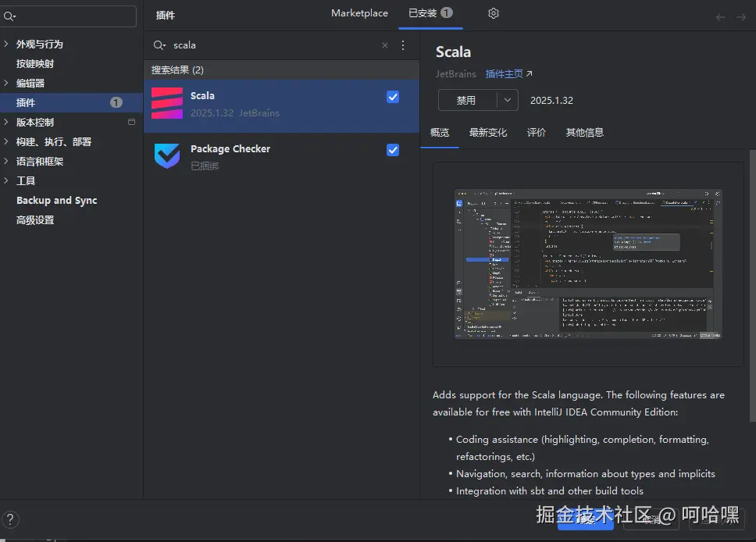
Task: Select 按键映射 in the settings tree
Action: pyautogui.click(x=34, y=64)
